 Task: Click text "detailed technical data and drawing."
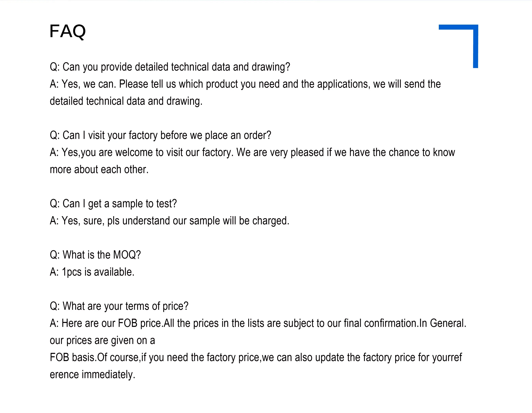(x=126, y=101)
